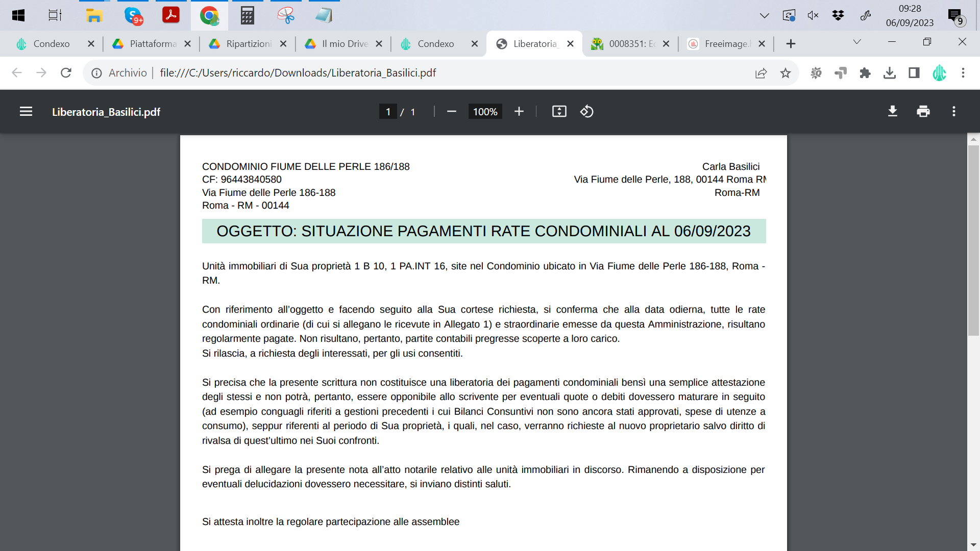Image resolution: width=980 pixels, height=551 pixels.
Task: Click the Liberatoria_Basilici.pdf title
Action: (x=106, y=112)
